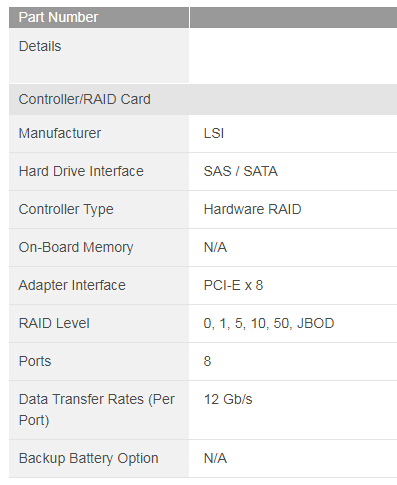Select the N/A On-Board Memory value
Screen dimensions: 397x485
[215, 247]
